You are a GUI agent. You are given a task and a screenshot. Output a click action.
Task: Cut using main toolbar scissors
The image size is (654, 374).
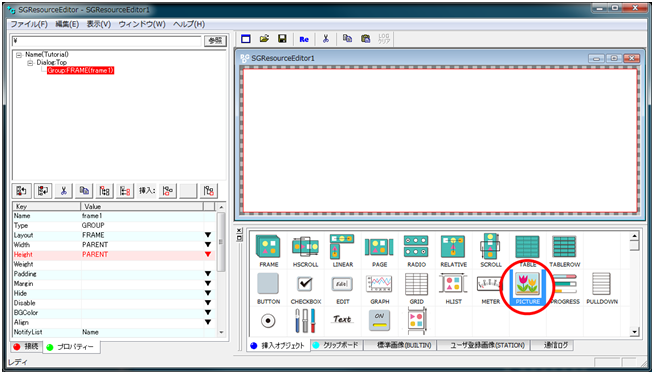326,39
